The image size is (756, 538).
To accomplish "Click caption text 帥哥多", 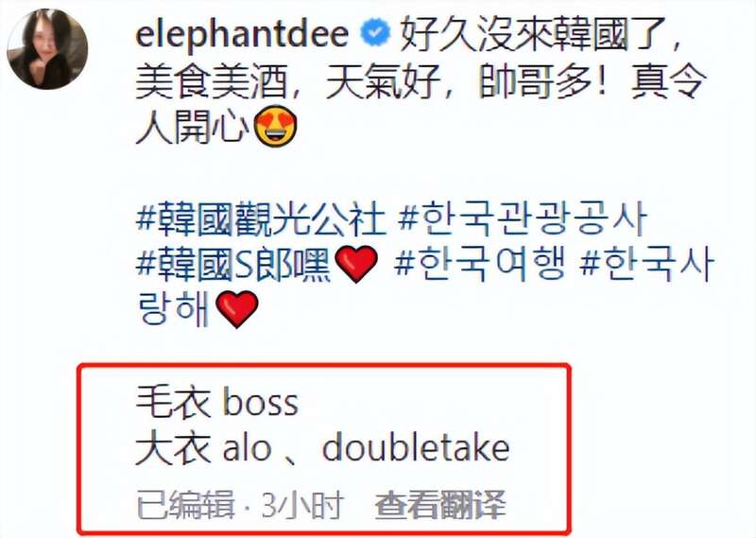I will point(534,80).
